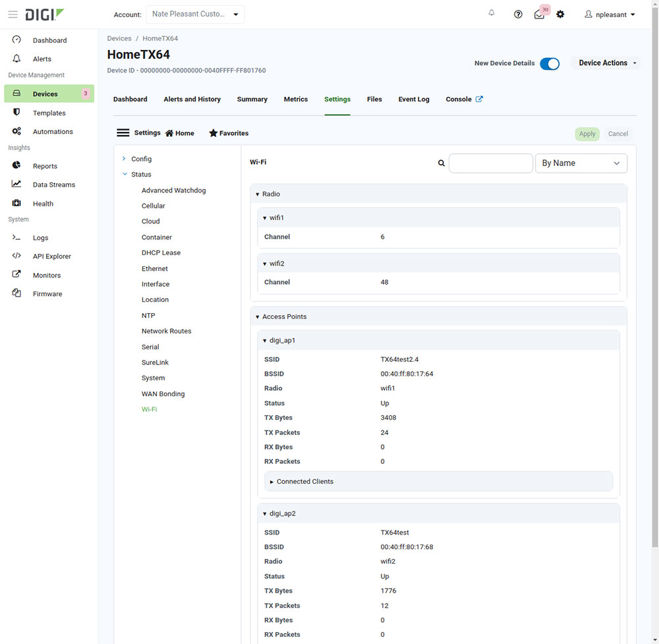
Task: Open the settings gear in the header
Action: point(560,14)
